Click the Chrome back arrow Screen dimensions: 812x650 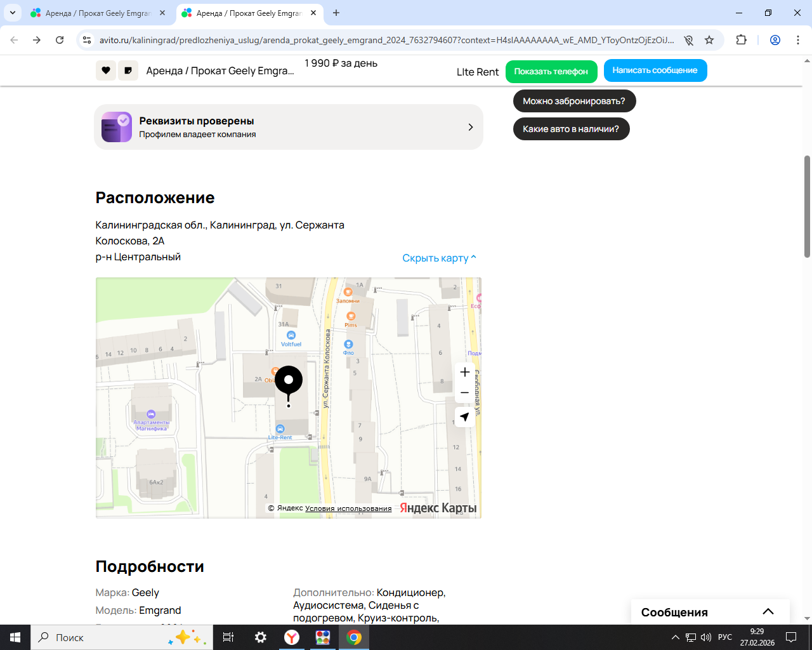coord(14,40)
